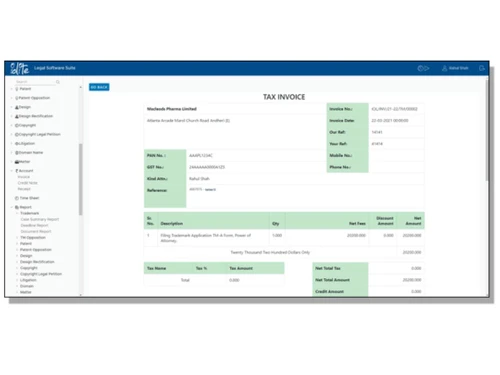Collapse the Account section arrow
The width and height of the screenshot is (500, 375).
(x=12, y=171)
